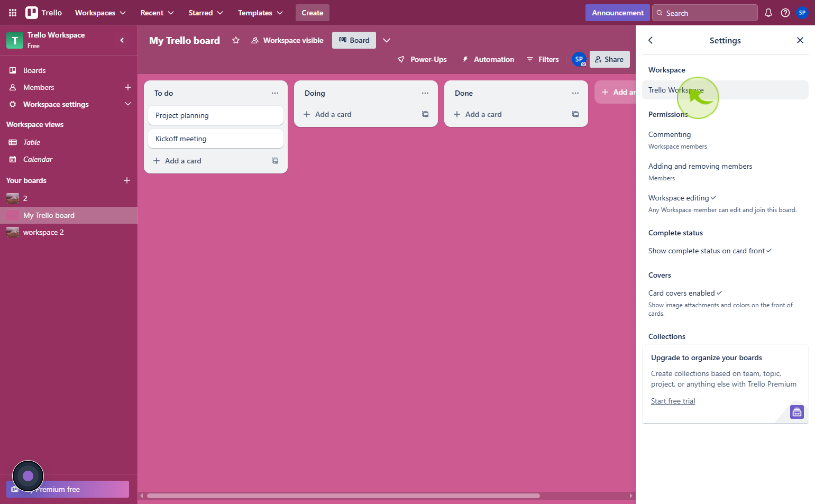
Task: Click the Announcement button
Action: point(618,13)
